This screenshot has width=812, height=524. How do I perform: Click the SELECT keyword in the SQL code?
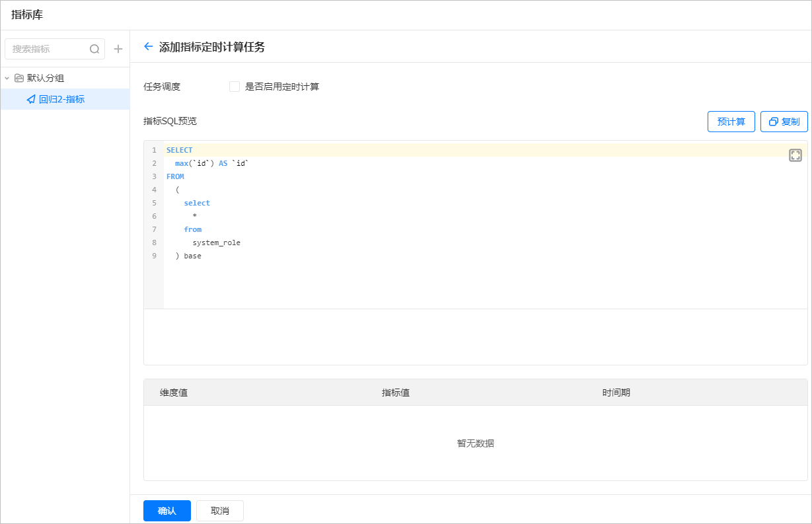179,149
